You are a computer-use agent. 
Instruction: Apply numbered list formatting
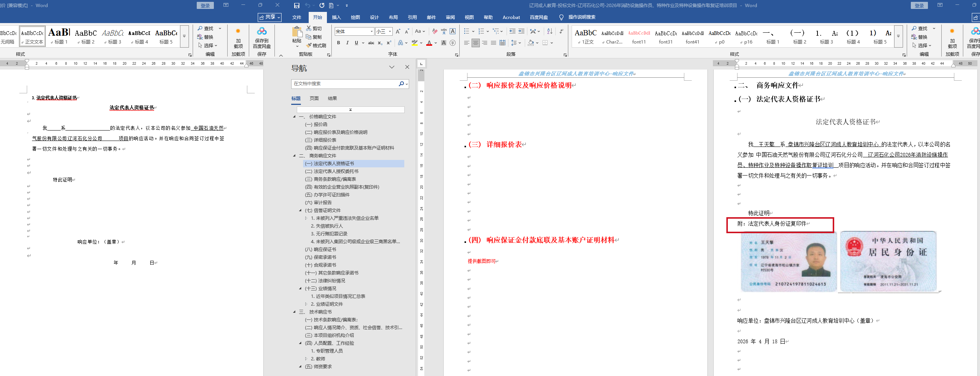(x=481, y=31)
